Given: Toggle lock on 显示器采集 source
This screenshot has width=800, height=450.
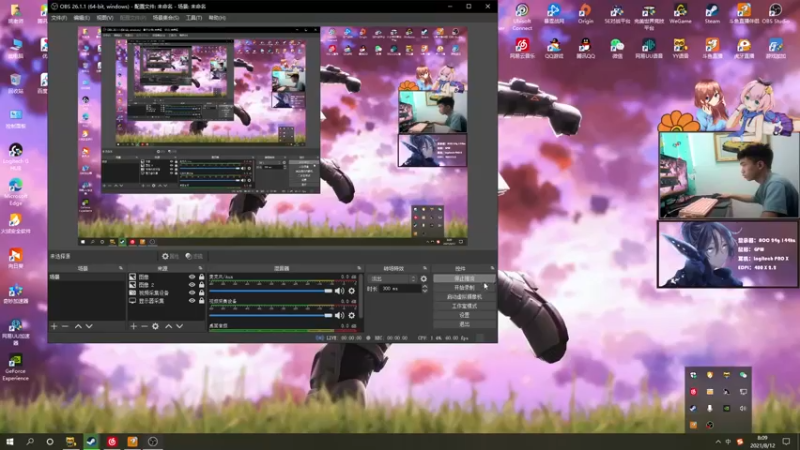Looking at the screenshot, I should [x=202, y=301].
